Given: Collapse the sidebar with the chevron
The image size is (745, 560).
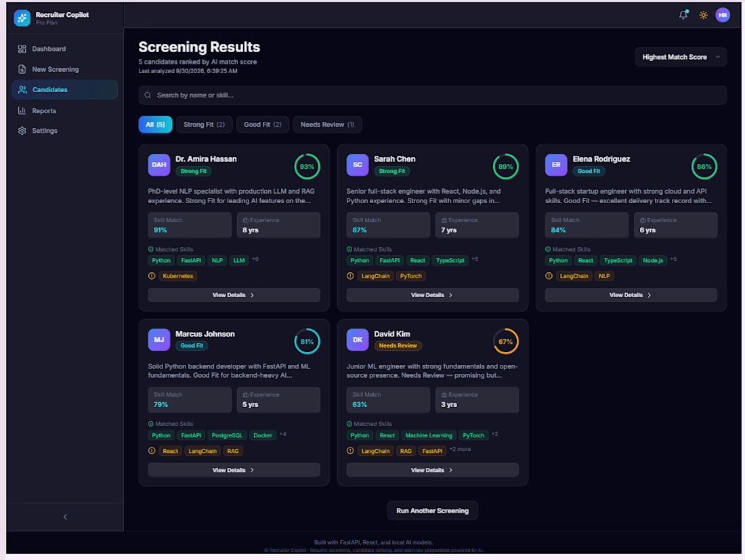Looking at the screenshot, I should click(x=65, y=517).
